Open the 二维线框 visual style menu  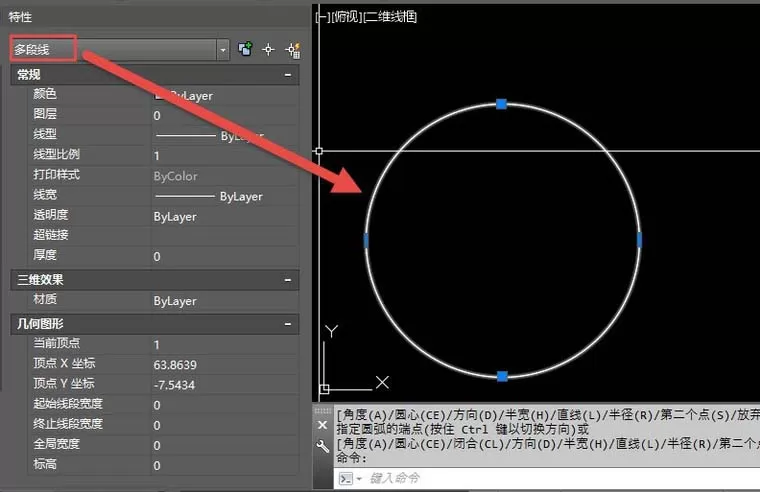[390, 17]
